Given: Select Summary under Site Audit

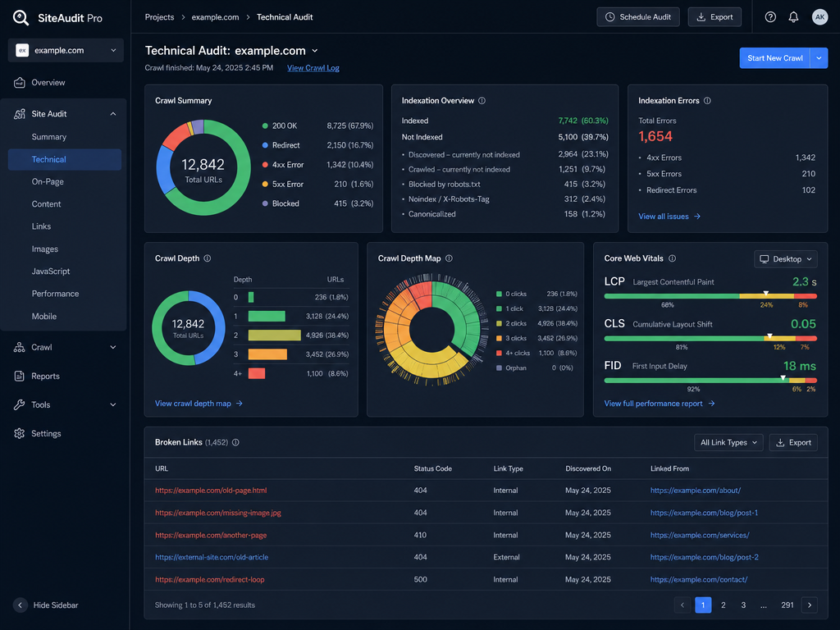Looking at the screenshot, I should tap(48, 137).
